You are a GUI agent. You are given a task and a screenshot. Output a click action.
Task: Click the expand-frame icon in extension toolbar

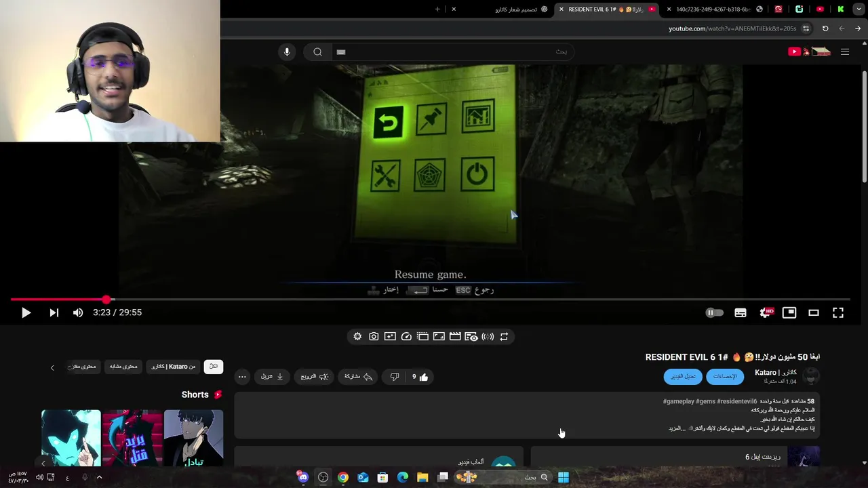pos(439,336)
